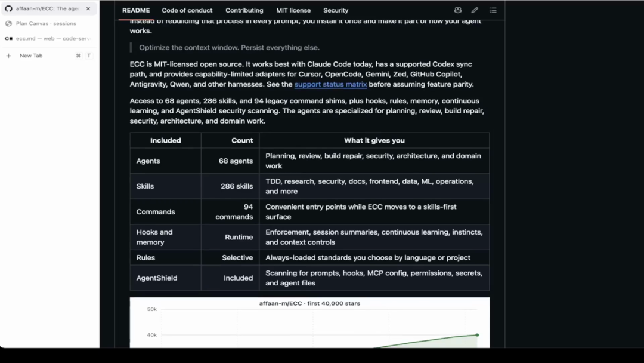Click the 68 agents cell

click(230, 161)
